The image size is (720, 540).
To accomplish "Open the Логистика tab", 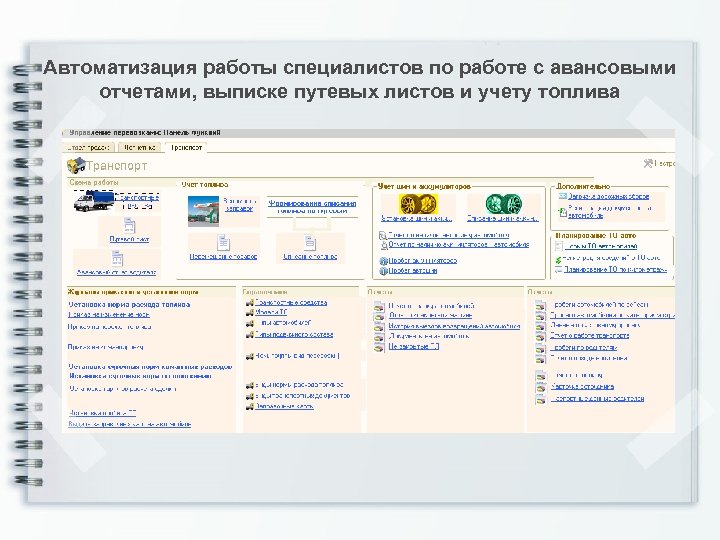I will 140,147.
